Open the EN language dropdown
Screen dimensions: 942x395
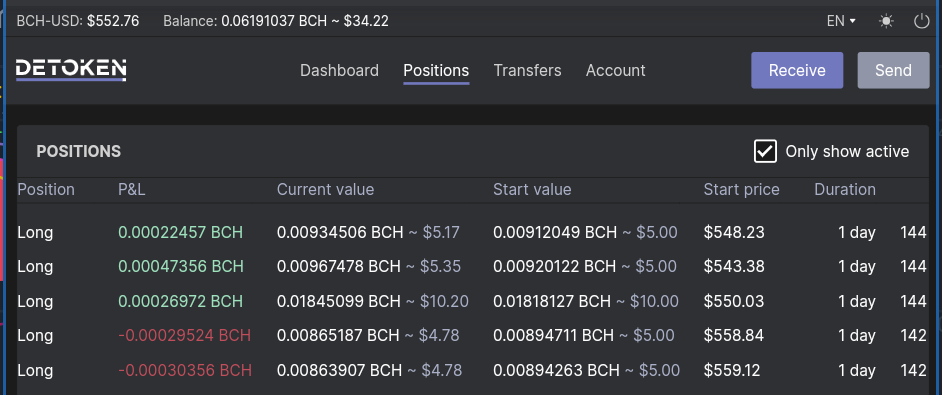click(841, 22)
